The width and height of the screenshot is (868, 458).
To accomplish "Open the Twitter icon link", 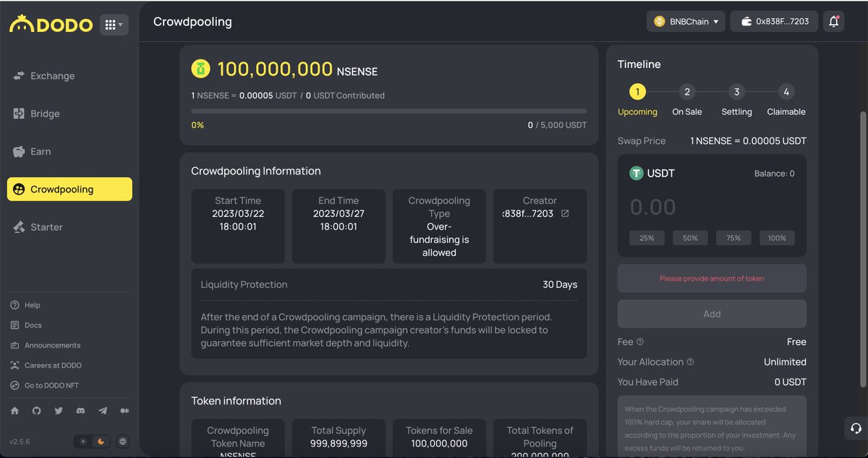I will (59, 411).
